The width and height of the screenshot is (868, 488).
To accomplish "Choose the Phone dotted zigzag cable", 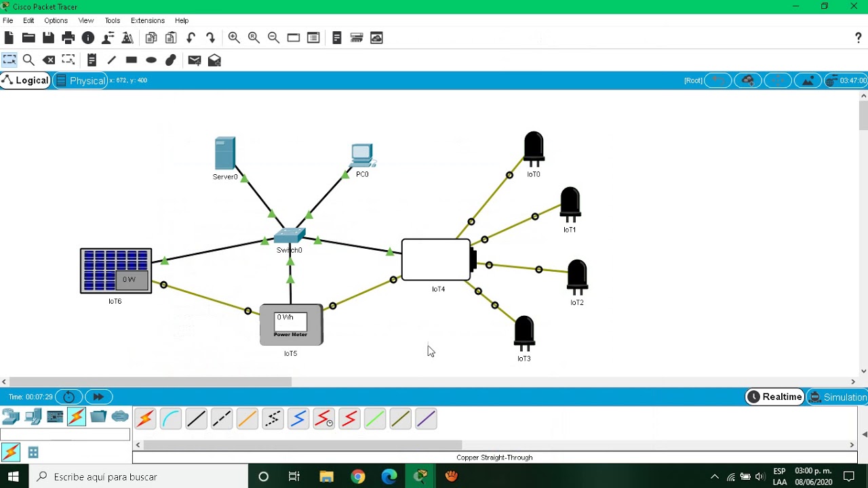I will tap(273, 420).
